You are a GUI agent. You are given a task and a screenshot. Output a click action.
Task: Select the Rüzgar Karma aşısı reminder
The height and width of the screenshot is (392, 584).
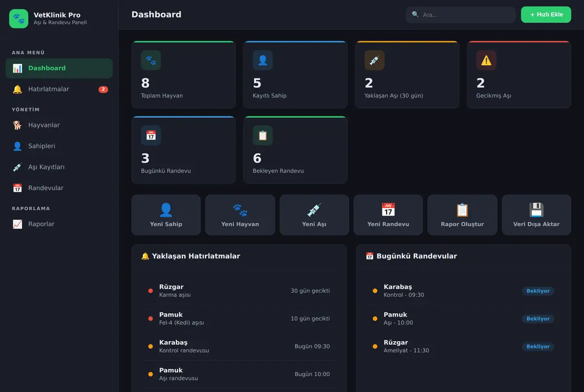(239, 291)
